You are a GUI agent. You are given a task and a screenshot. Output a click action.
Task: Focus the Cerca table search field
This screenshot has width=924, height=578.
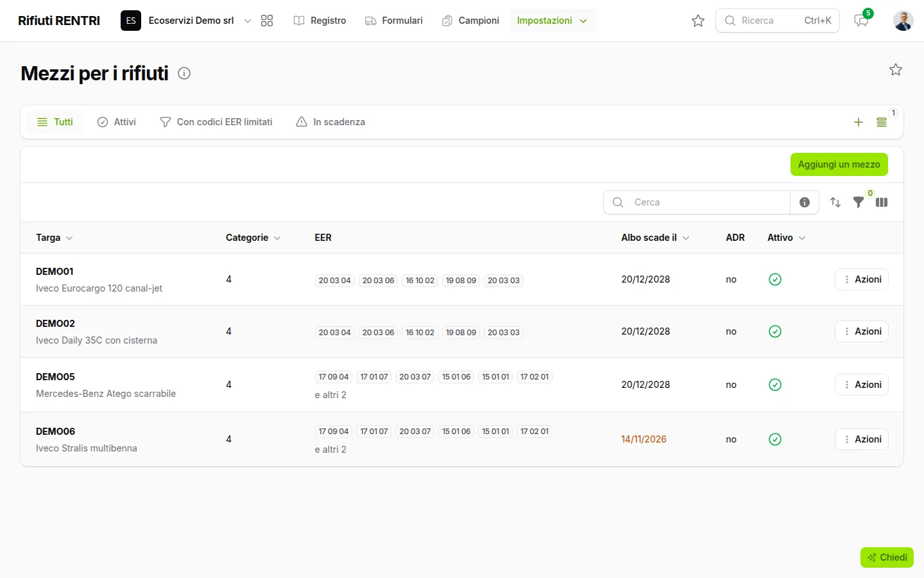[697, 202]
